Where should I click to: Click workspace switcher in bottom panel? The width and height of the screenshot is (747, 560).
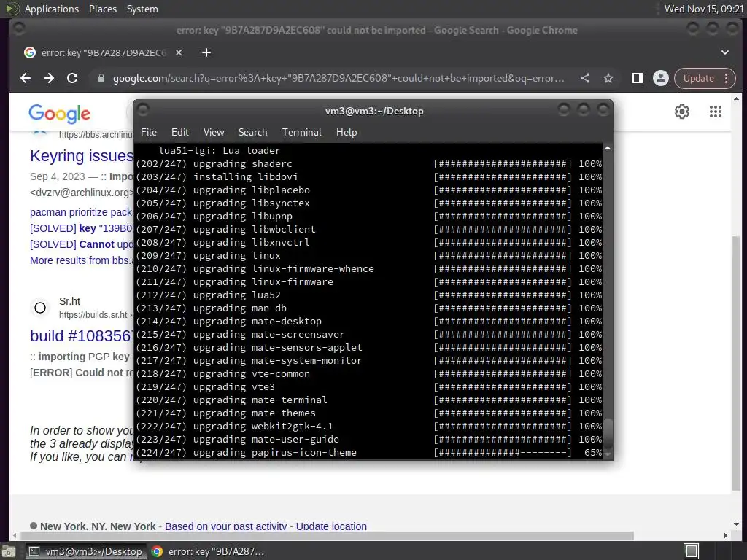691,551
